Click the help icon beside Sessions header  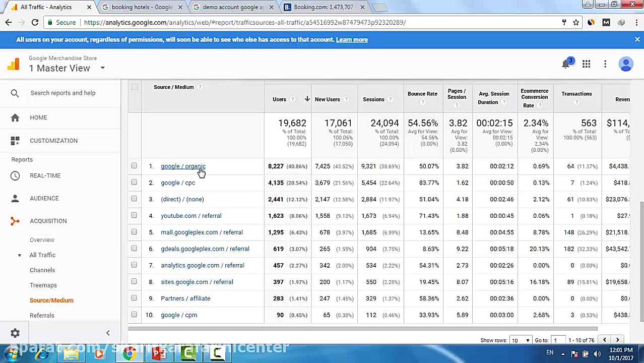[390, 99]
